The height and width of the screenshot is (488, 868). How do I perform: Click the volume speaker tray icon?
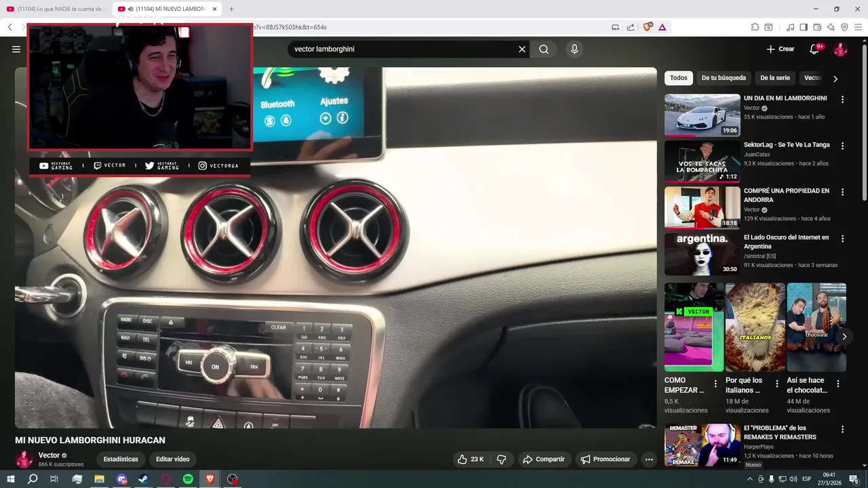click(x=792, y=479)
